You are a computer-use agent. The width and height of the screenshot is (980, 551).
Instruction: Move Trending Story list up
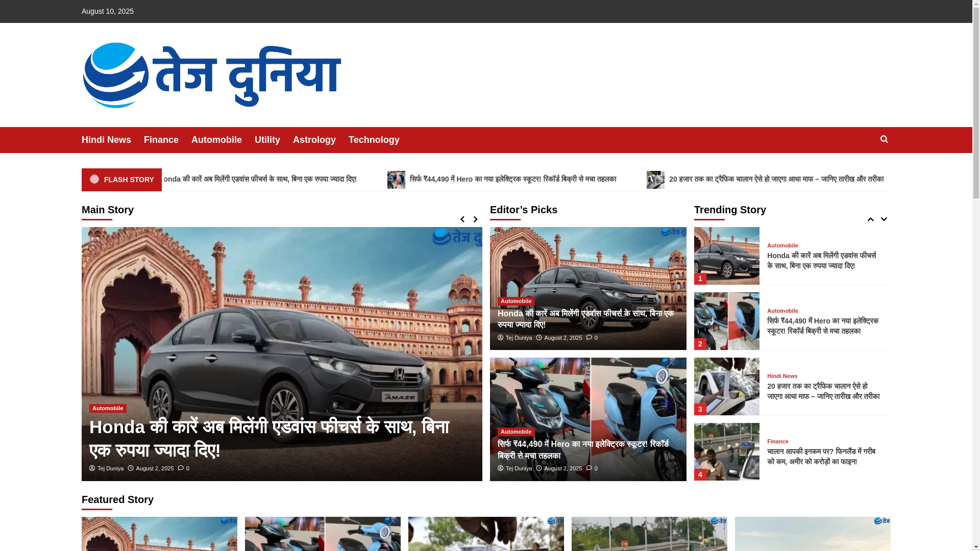click(x=870, y=219)
